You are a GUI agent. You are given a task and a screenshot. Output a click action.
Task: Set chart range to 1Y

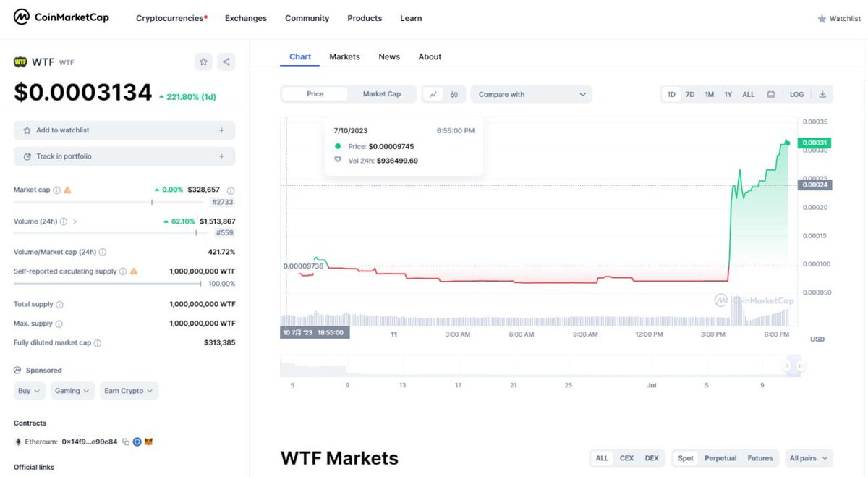click(x=728, y=94)
